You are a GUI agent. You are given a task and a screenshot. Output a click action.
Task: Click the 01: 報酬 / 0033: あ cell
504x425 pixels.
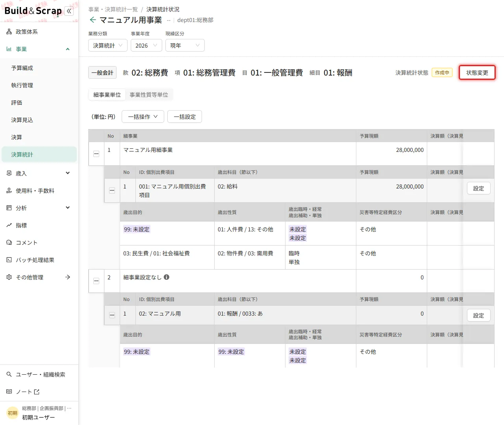[x=285, y=316]
